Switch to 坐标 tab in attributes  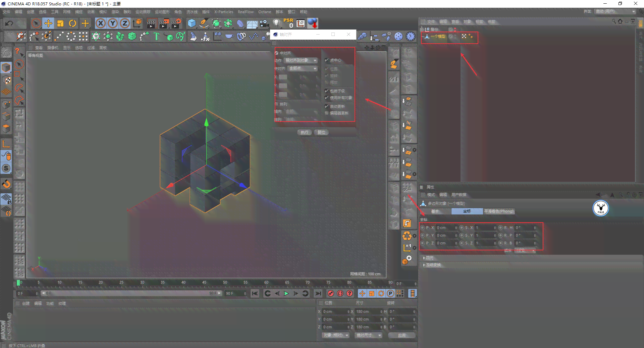click(x=467, y=211)
